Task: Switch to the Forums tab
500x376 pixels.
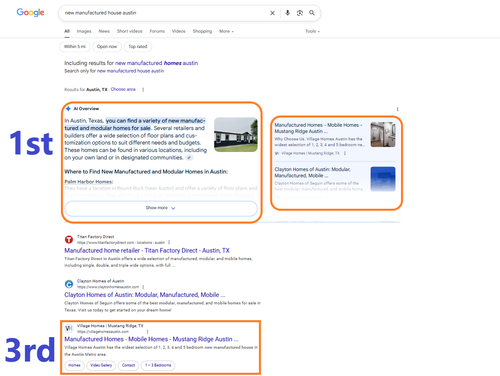Action: point(157,31)
